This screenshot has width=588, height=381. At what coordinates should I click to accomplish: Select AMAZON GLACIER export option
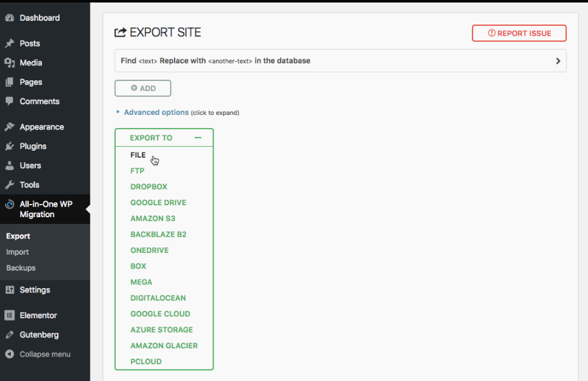coord(164,346)
